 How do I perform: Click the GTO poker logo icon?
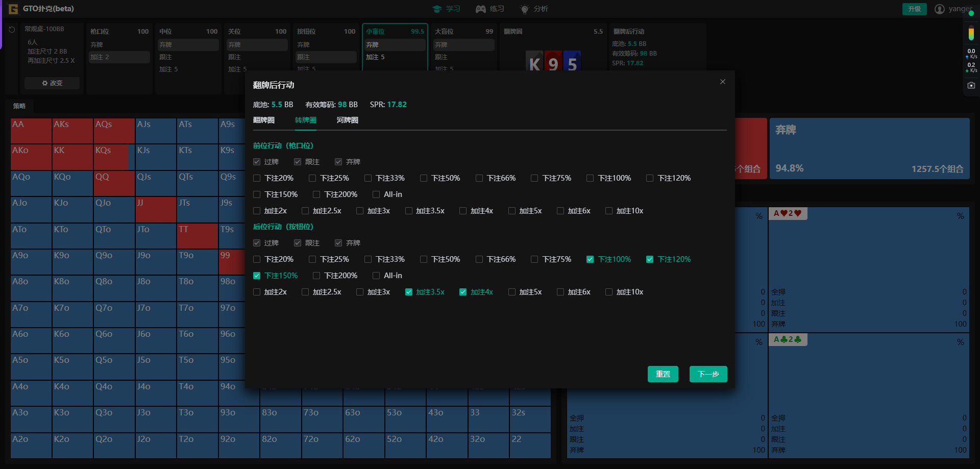click(13, 9)
